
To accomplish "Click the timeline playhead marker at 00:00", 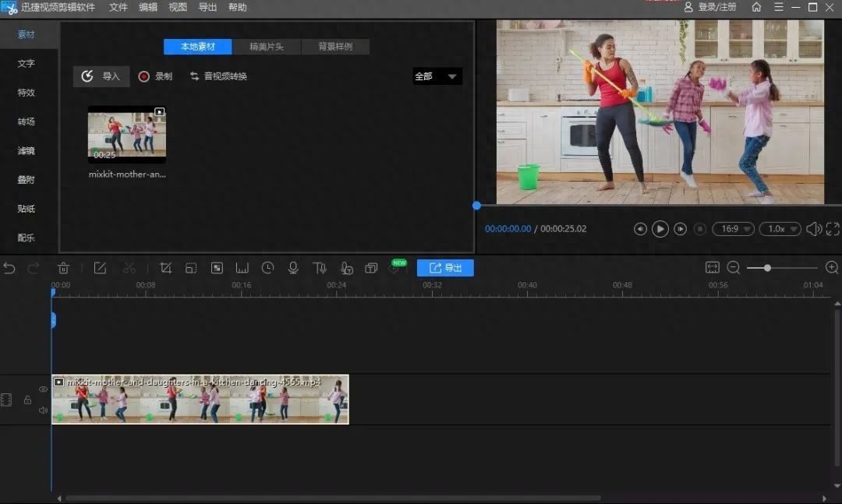I will pyautogui.click(x=53, y=292).
